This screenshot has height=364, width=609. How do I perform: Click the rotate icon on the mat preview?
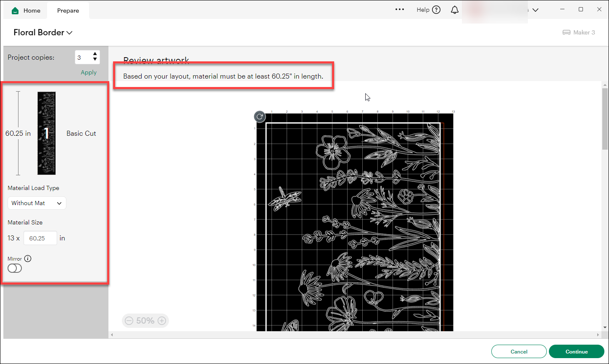[260, 117]
